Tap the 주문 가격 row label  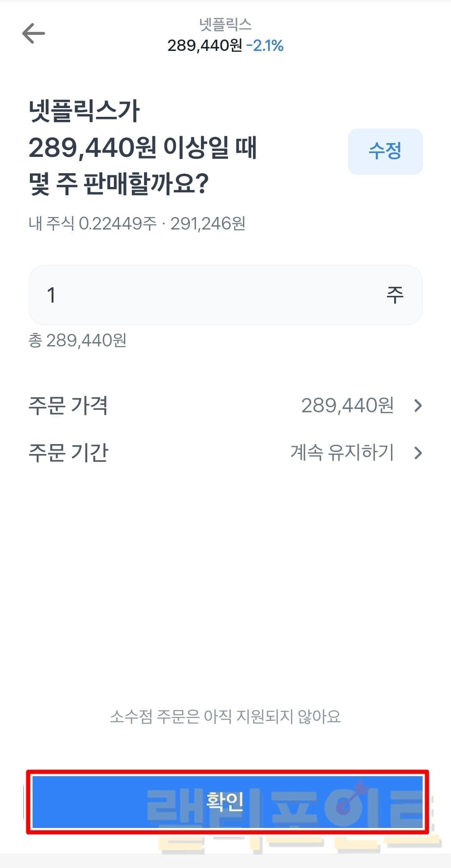pyautogui.click(x=68, y=406)
